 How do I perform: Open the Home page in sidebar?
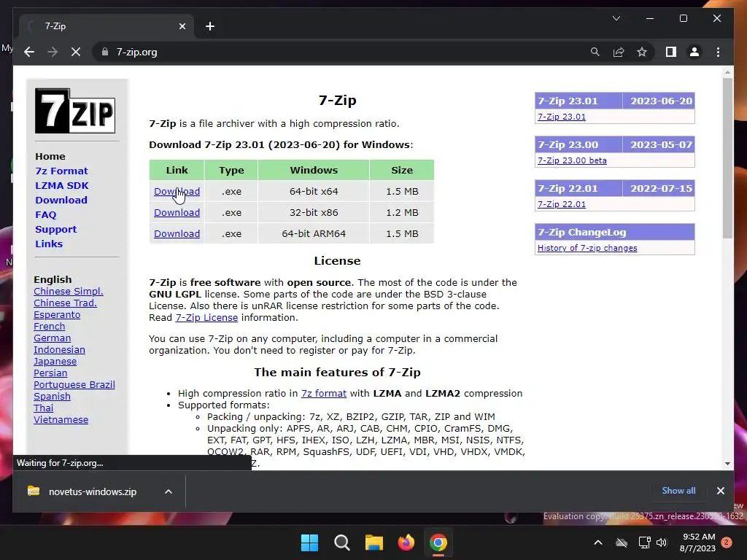[50, 156]
